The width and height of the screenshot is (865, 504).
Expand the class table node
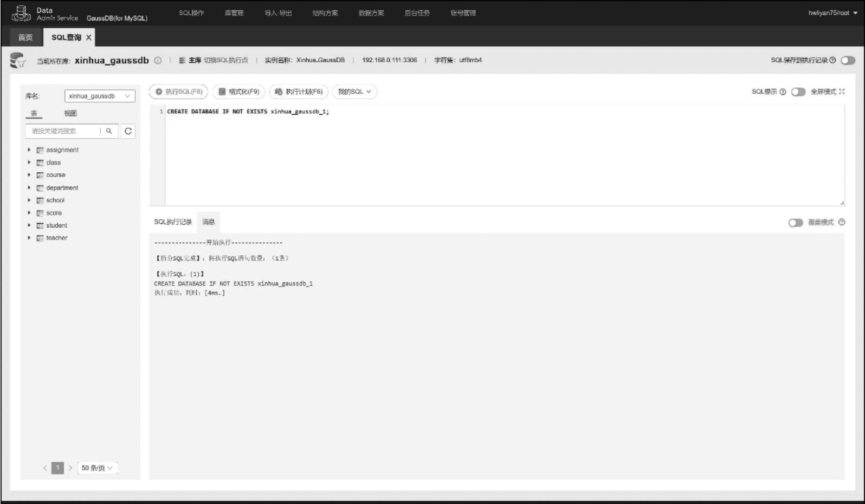coord(29,162)
